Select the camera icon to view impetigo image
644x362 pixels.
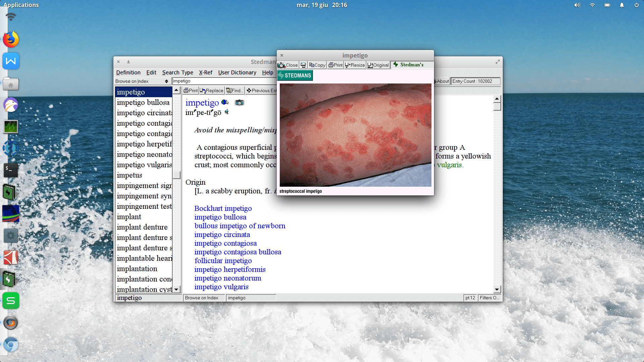coord(239,103)
